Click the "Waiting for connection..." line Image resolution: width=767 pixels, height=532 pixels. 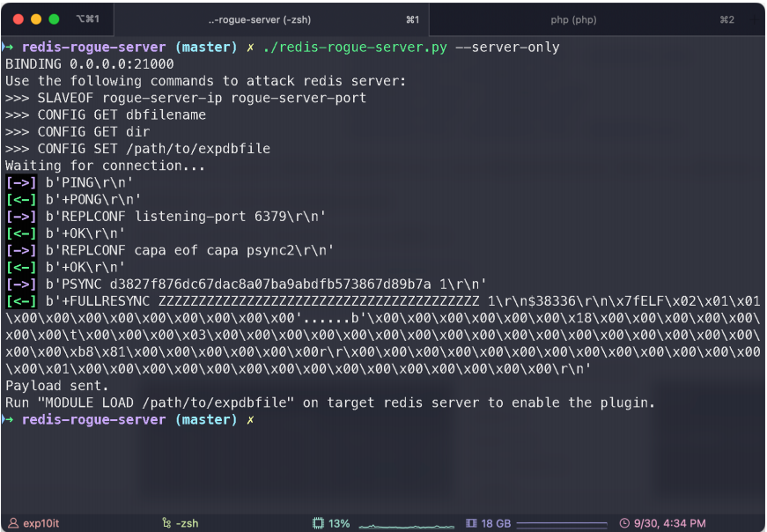click(x=105, y=166)
